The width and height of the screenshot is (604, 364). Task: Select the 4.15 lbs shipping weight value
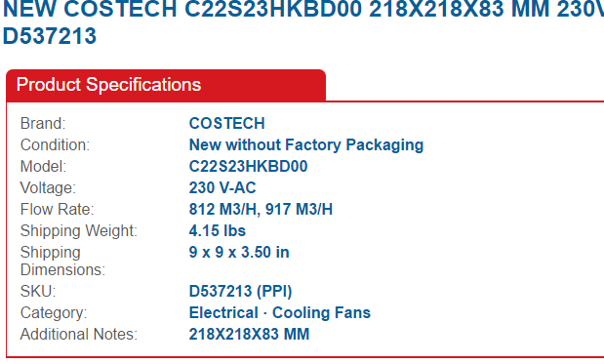point(218,231)
